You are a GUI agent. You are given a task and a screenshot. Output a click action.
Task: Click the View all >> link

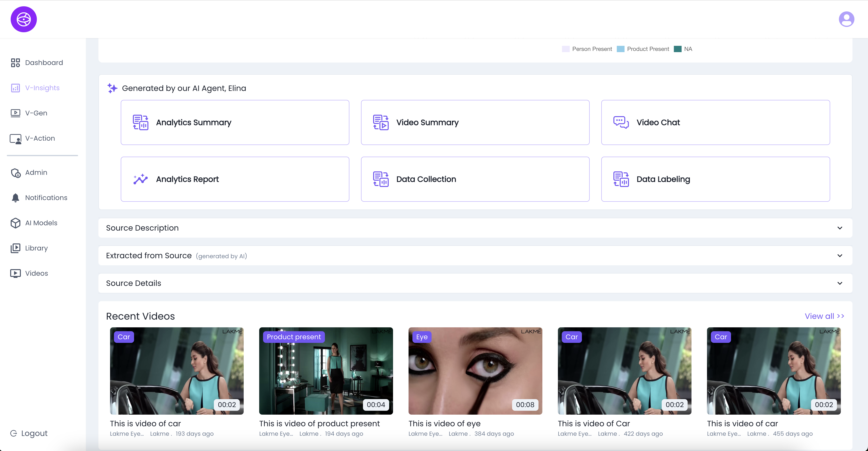point(824,316)
